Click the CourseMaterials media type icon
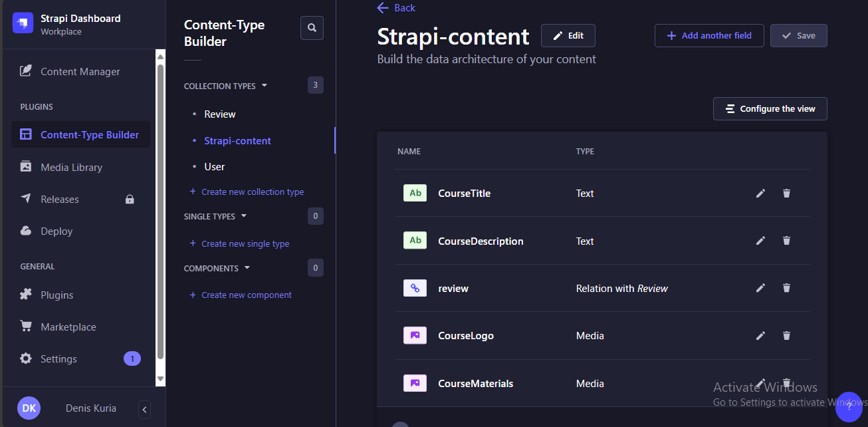Screen dimensions: 868x427 415,383
